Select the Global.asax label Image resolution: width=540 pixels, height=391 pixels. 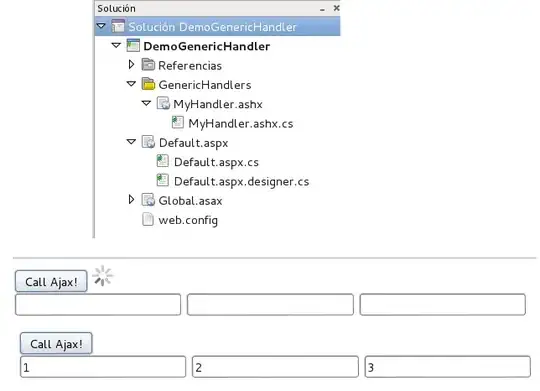190,201
